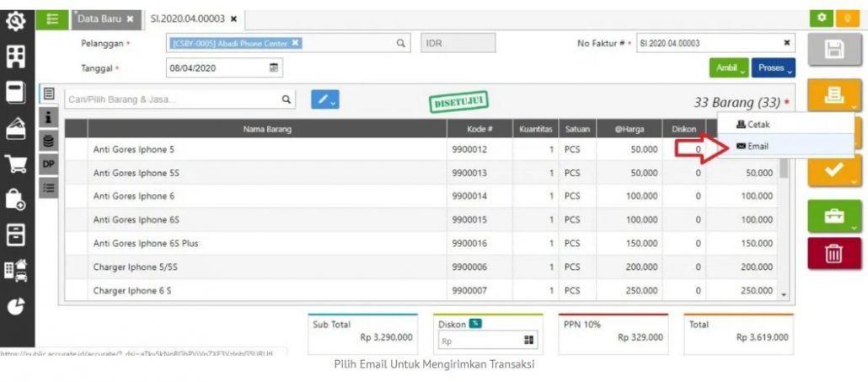This screenshot has width=868, height=382.
Task: Toggle the percent discount mode badge
Action: pyautogui.click(x=475, y=324)
